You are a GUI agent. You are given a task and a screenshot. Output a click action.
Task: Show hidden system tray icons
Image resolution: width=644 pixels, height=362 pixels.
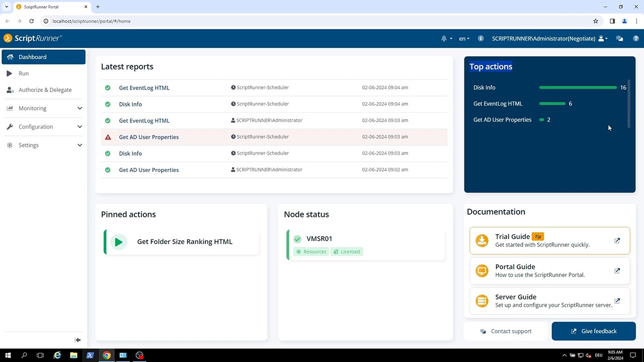564,355
